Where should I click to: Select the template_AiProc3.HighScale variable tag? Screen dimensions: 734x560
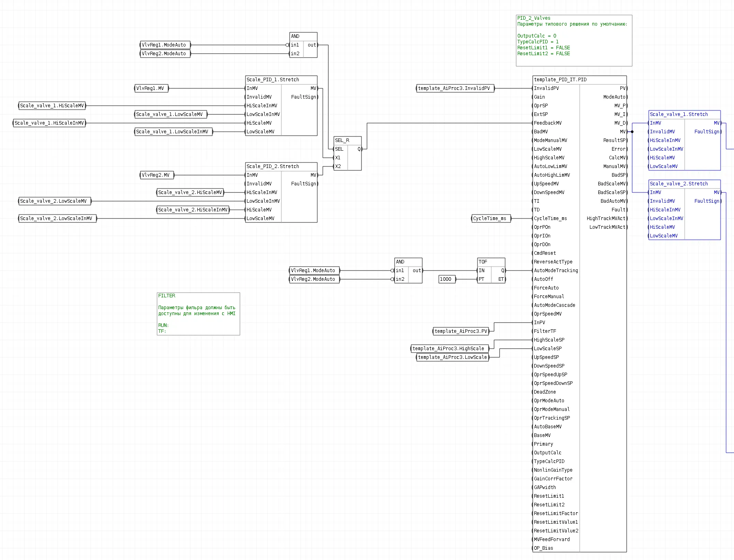pos(450,349)
